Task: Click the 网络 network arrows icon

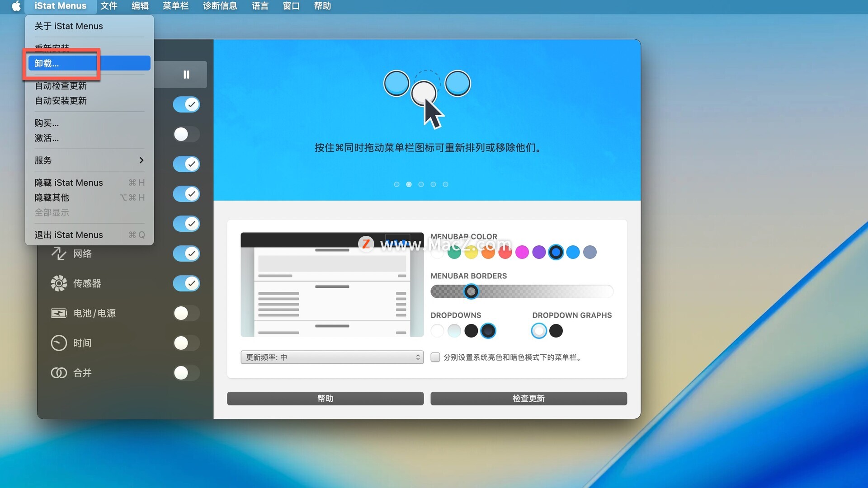Action: 59,253
